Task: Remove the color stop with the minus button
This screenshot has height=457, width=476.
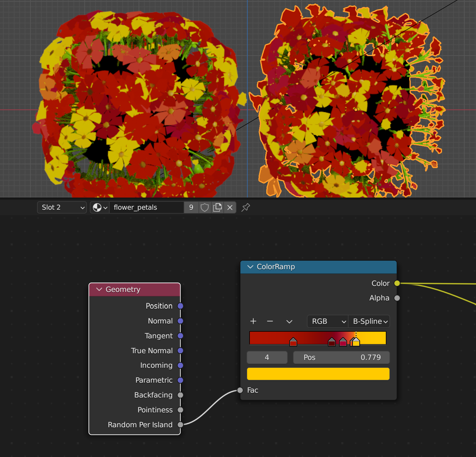Action: (x=270, y=321)
